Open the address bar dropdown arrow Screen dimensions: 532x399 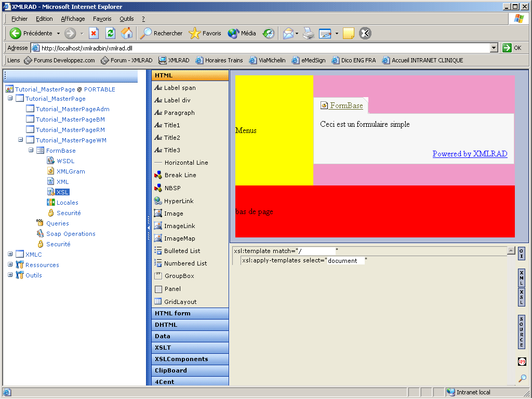(x=494, y=48)
